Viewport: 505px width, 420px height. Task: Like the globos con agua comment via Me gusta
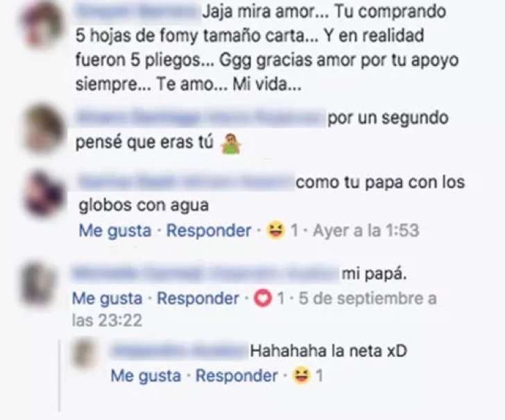coord(115,230)
